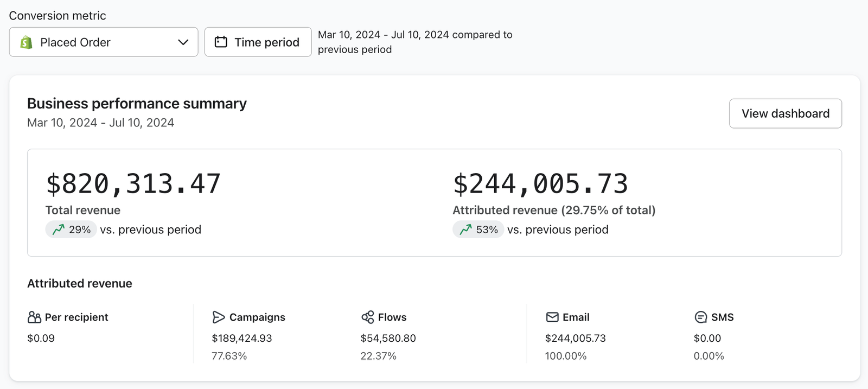
Task: Click the Campaigns paper plane icon
Action: pyautogui.click(x=218, y=317)
